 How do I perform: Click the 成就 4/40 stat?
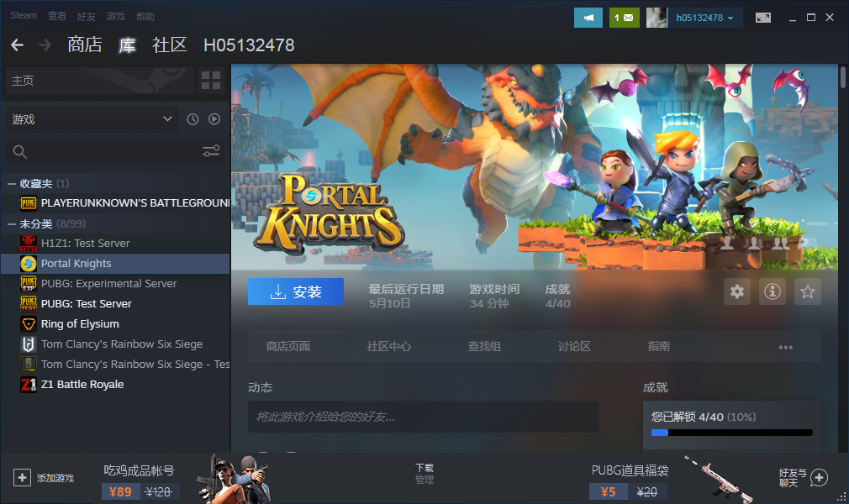pos(557,297)
